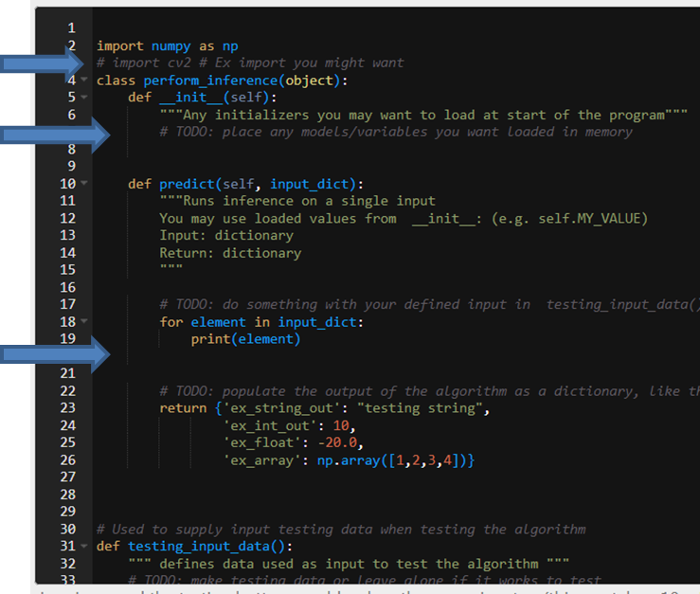Click 'defines data used as input' docstring
Screen dimensions: 700x594
click(x=349, y=564)
